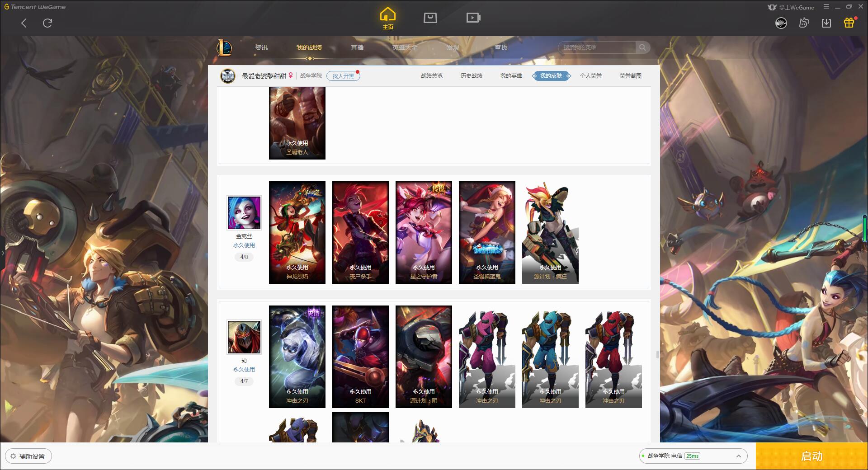Click the 启动 launch button

[812, 456]
